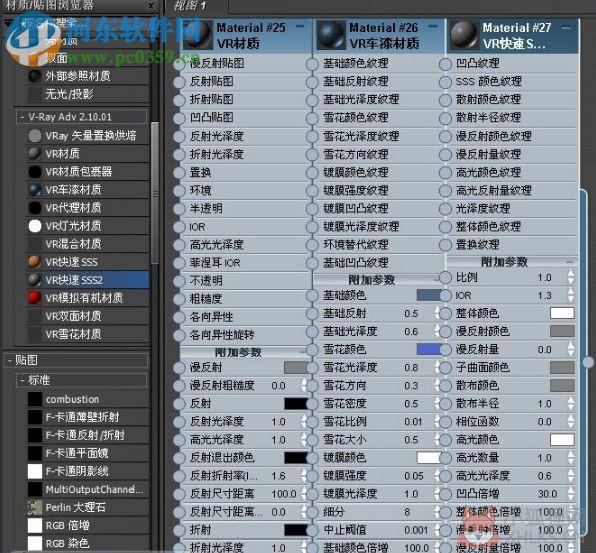Select MultiOutputChannel map entry

coord(88,489)
